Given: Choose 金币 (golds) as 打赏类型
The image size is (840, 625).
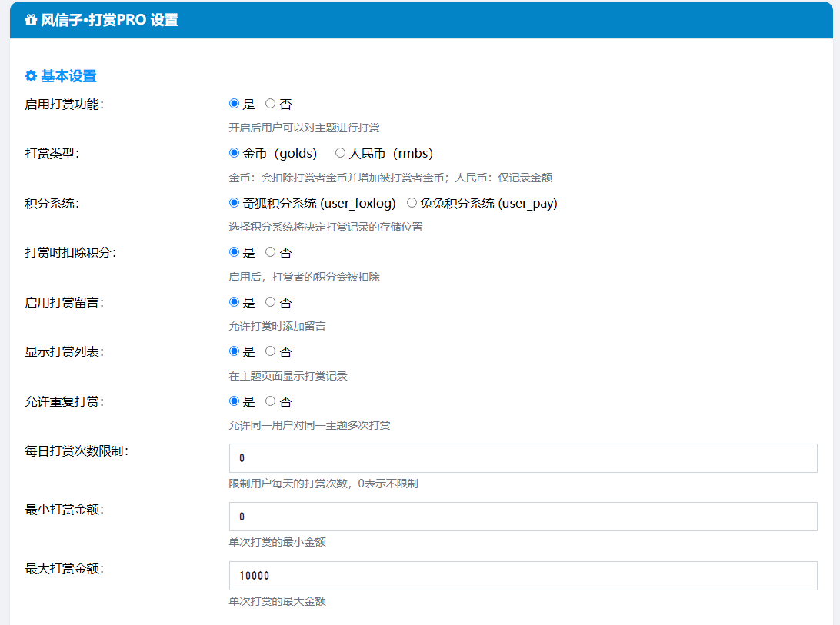Looking at the screenshot, I should coord(235,153).
